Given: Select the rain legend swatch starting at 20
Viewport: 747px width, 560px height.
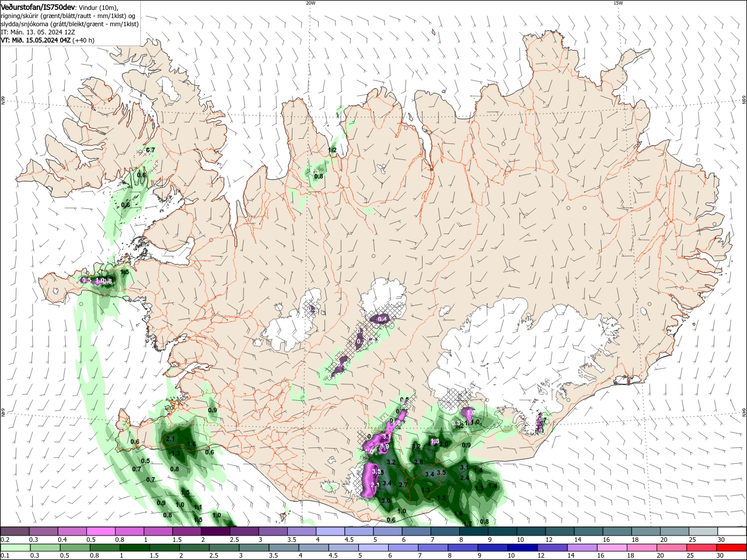Looking at the screenshot, I should tap(671, 548).
